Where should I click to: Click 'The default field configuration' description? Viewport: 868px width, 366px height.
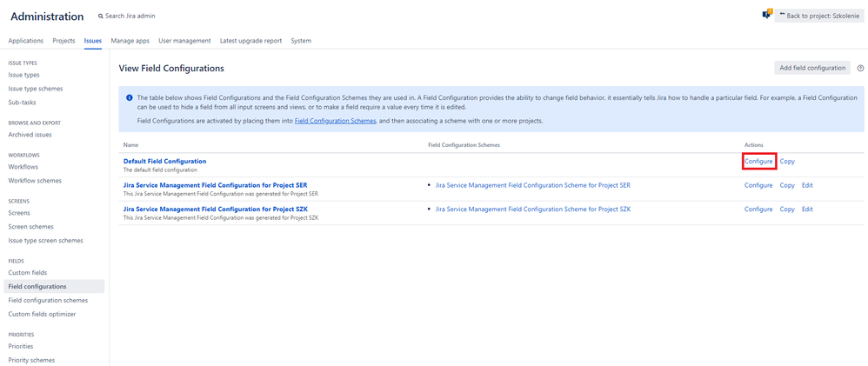pos(160,170)
